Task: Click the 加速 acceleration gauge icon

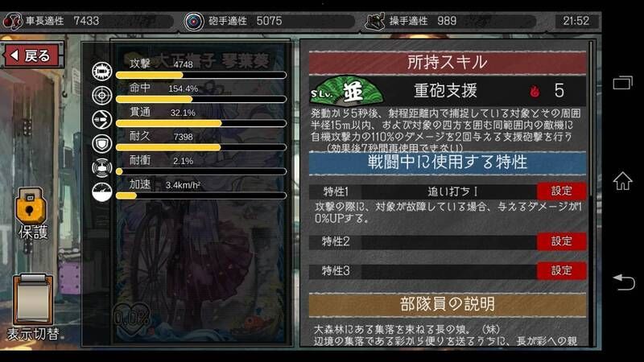Action: click(102, 191)
